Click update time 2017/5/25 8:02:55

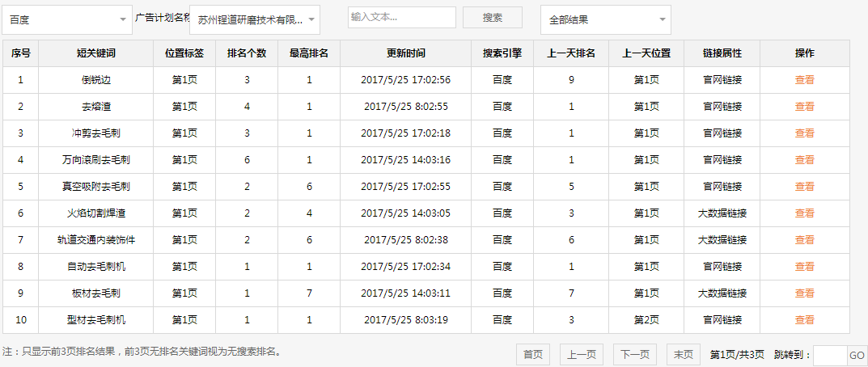[x=406, y=106]
